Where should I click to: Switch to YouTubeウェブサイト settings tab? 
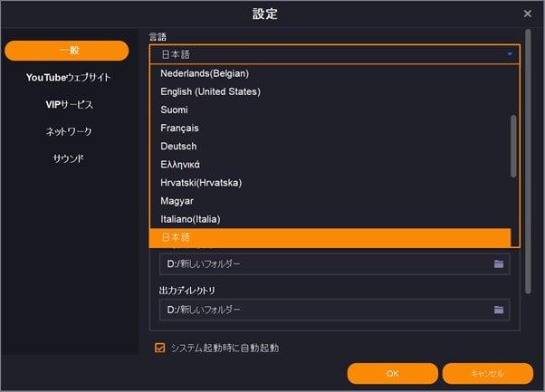pos(68,77)
